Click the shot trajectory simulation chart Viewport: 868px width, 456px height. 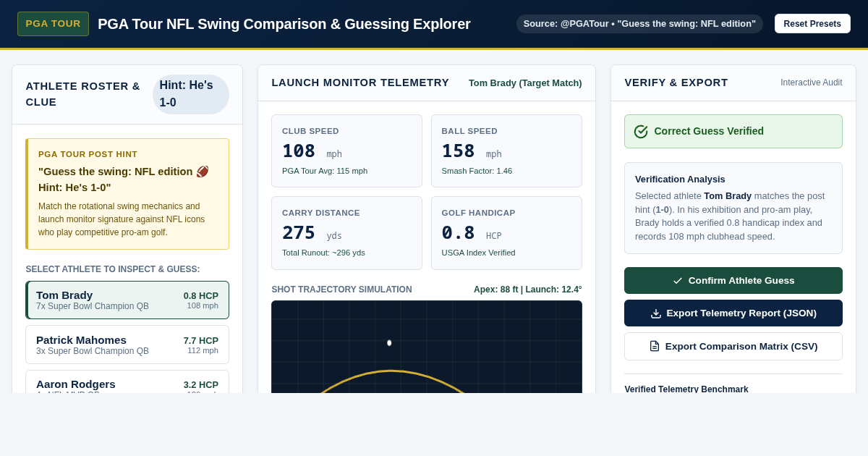(x=427, y=347)
